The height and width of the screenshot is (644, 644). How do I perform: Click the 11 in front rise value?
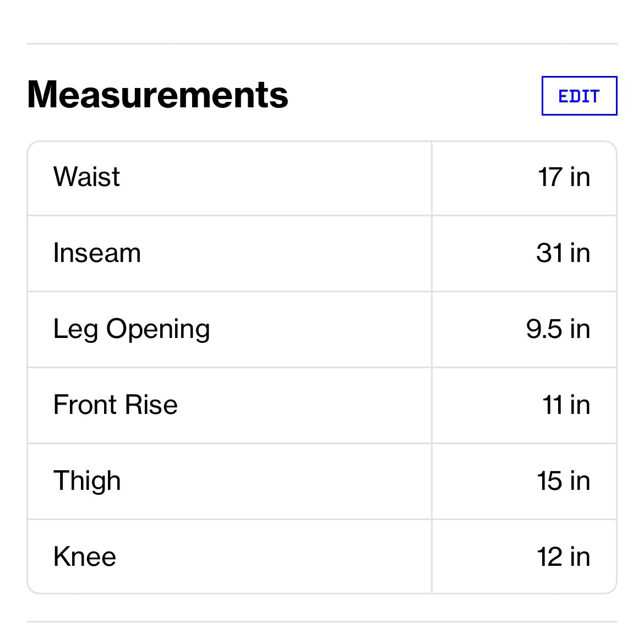tap(566, 405)
